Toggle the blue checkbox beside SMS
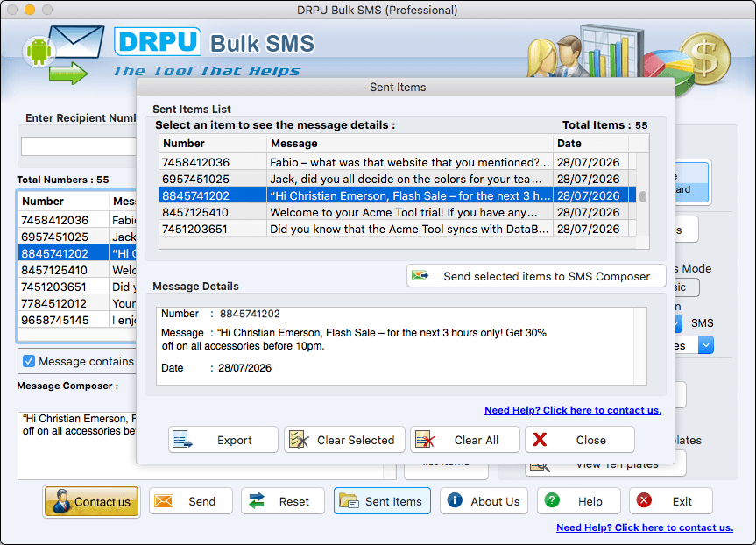 [679, 323]
